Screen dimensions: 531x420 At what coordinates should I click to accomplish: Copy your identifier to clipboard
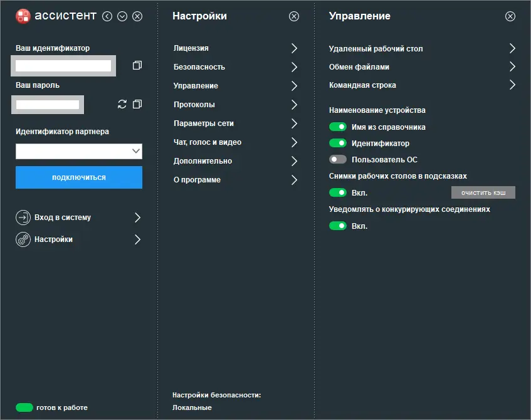click(137, 65)
